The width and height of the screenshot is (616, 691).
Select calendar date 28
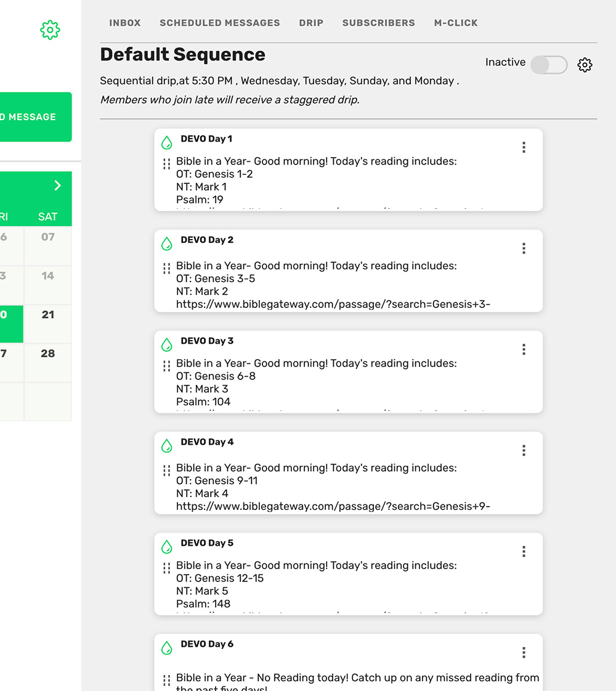pos(48,354)
